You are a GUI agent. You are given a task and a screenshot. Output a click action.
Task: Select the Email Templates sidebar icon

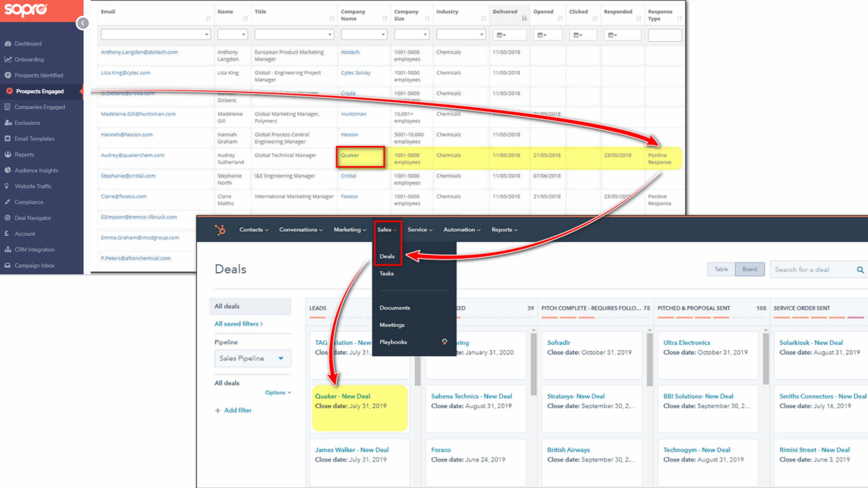click(8, 138)
